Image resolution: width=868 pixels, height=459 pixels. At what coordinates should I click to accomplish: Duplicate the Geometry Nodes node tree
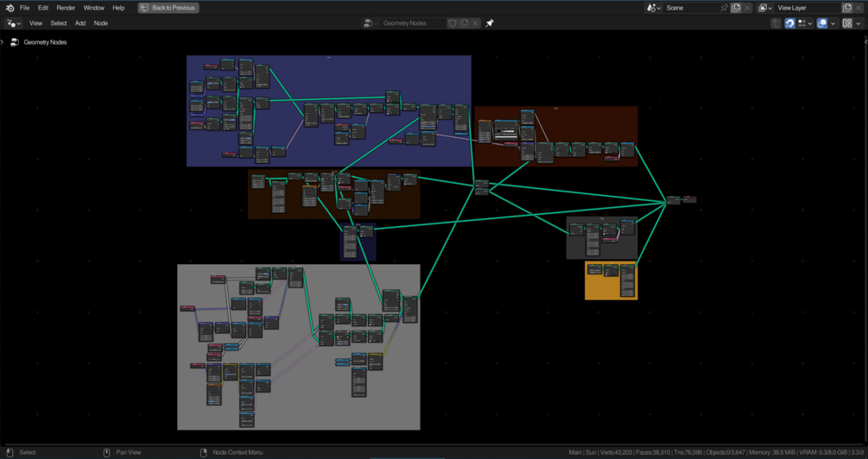click(464, 23)
